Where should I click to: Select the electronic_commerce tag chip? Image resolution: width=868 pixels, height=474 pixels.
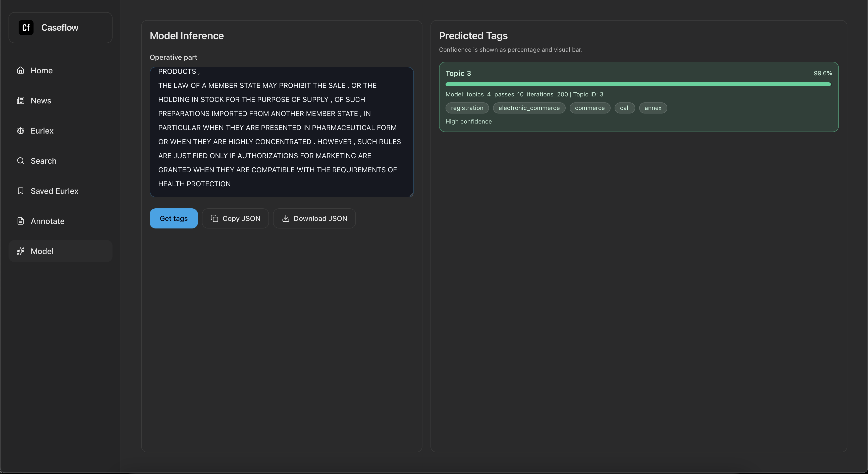point(529,108)
